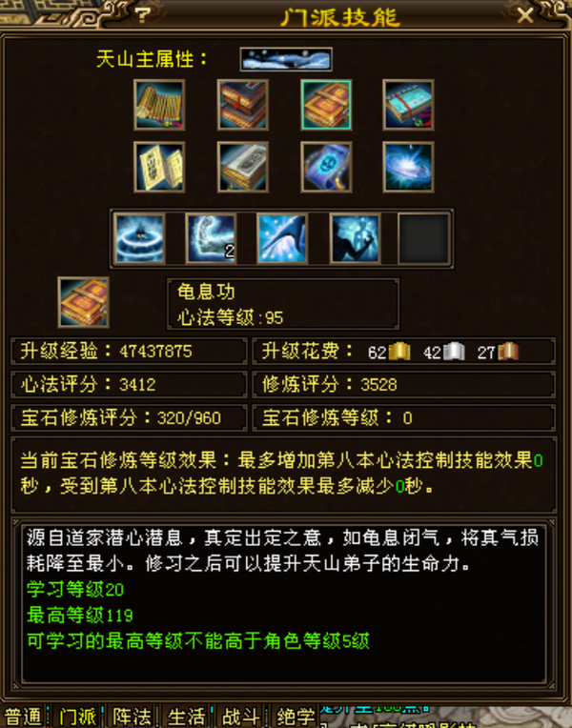Open the help question mark button

(143, 15)
